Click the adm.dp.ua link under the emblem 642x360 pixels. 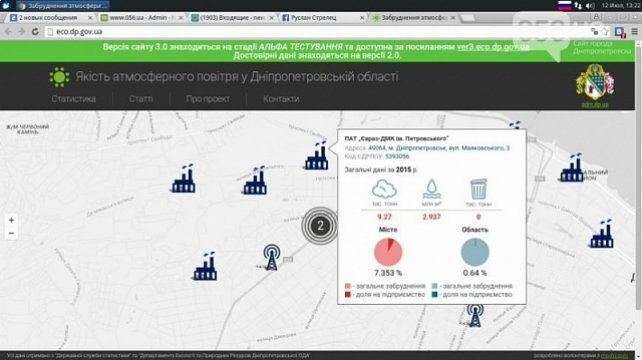click(x=595, y=105)
